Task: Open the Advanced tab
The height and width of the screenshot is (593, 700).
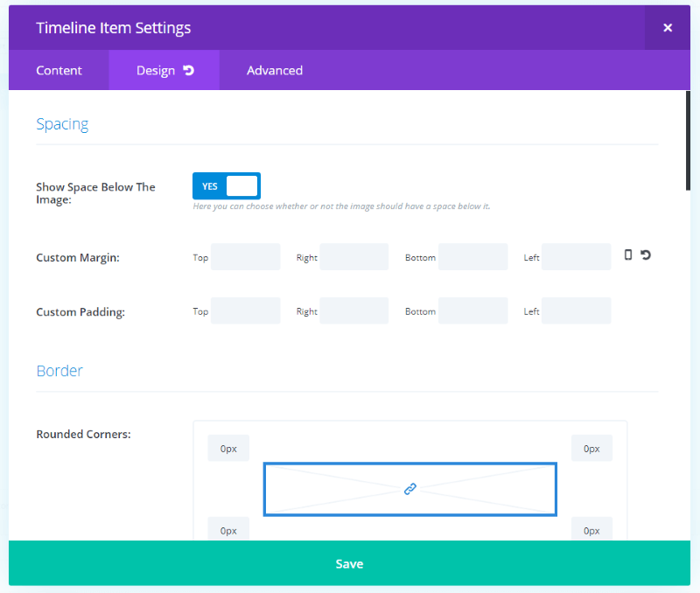Action: [x=275, y=71]
